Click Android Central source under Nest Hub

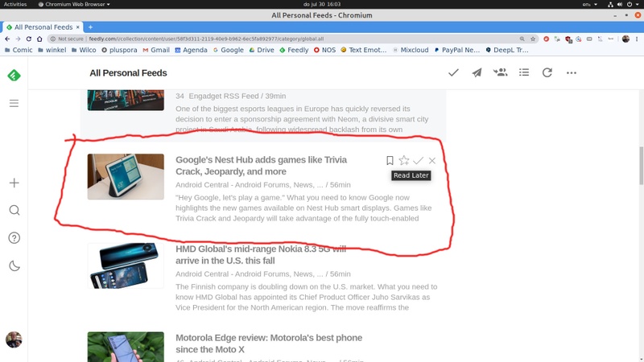point(250,185)
